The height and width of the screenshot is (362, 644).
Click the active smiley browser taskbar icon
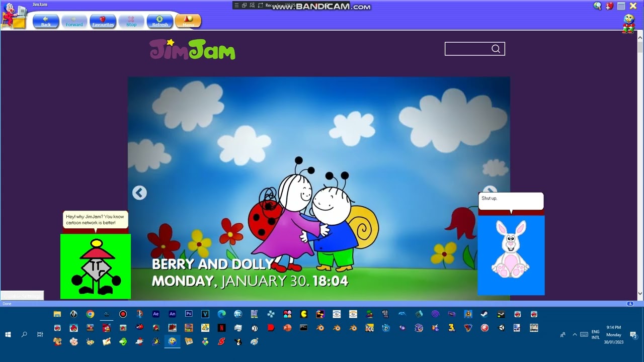pos(172,341)
